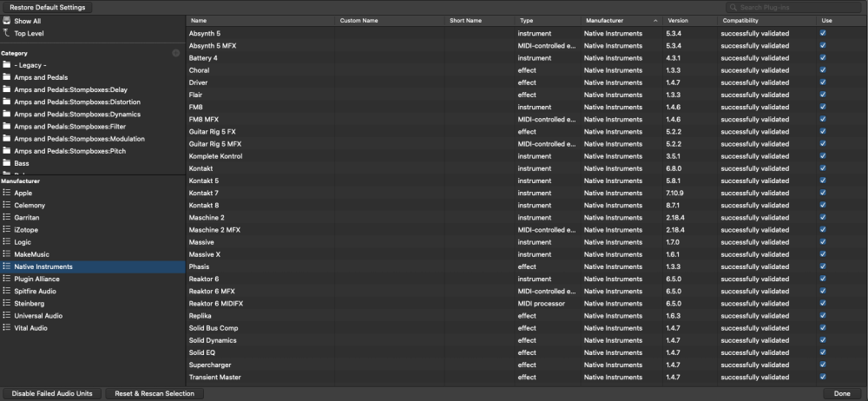The height and width of the screenshot is (401, 868).
Task: Sort by Name column header
Action: [x=260, y=21]
